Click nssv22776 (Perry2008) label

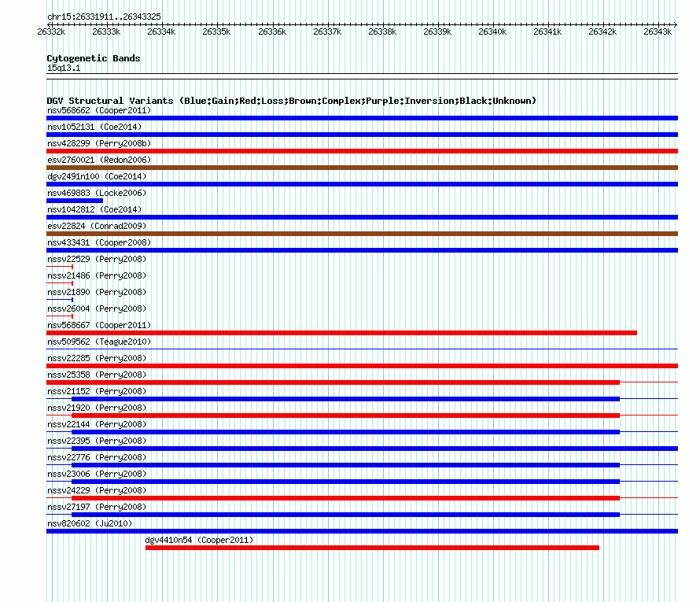point(97,457)
